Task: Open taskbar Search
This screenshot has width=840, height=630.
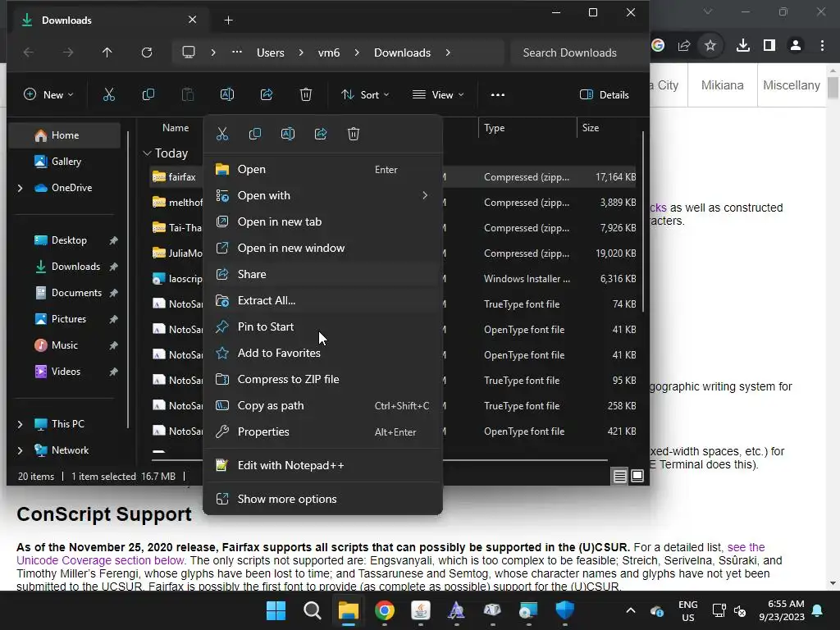Action: tap(313, 610)
